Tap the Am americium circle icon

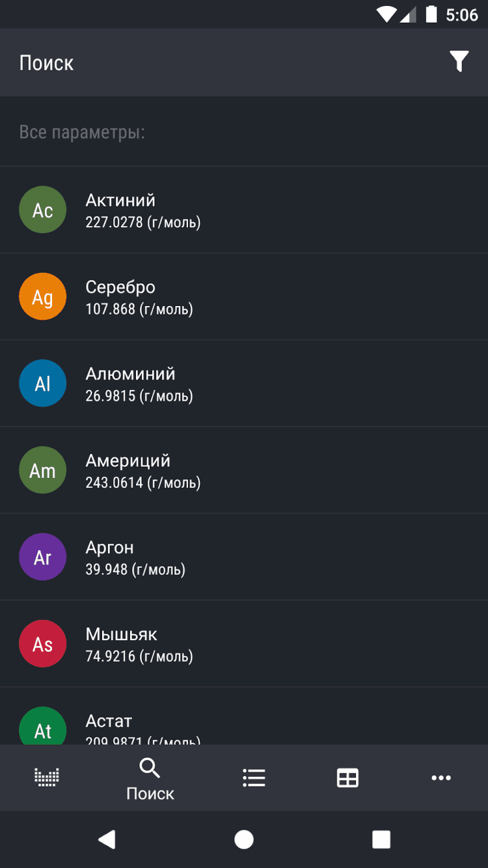43,469
